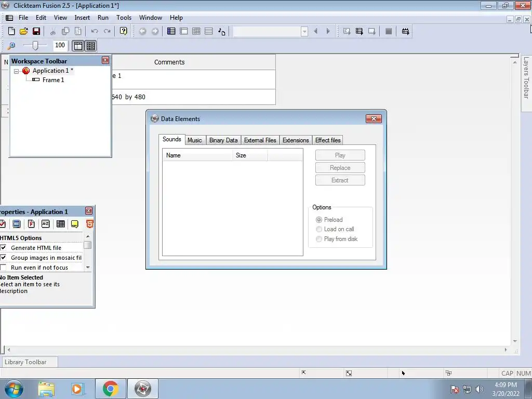Collapse the Application 1 tree node

pyautogui.click(x=16, y=71)
